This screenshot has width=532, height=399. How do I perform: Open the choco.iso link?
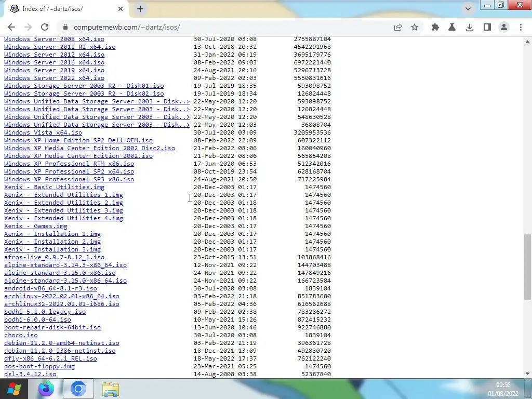coord(21,336)
